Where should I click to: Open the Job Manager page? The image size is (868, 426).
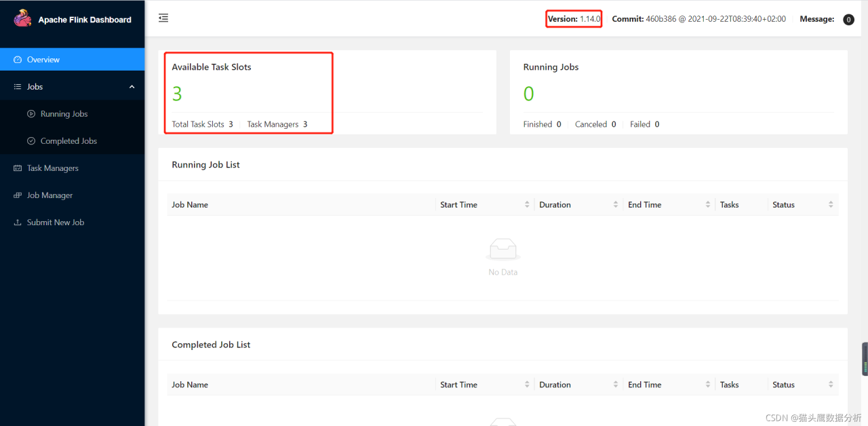click(x=50, y=195)
